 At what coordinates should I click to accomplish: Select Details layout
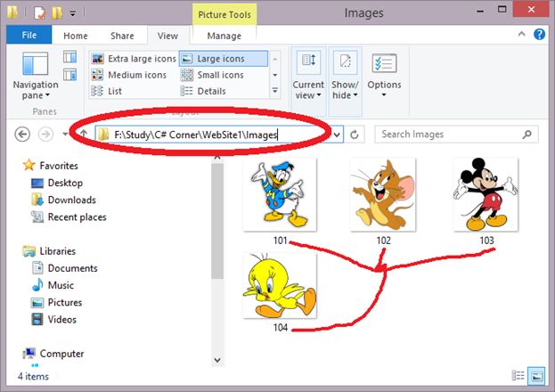pyautogui.click(x=203, y=91)
